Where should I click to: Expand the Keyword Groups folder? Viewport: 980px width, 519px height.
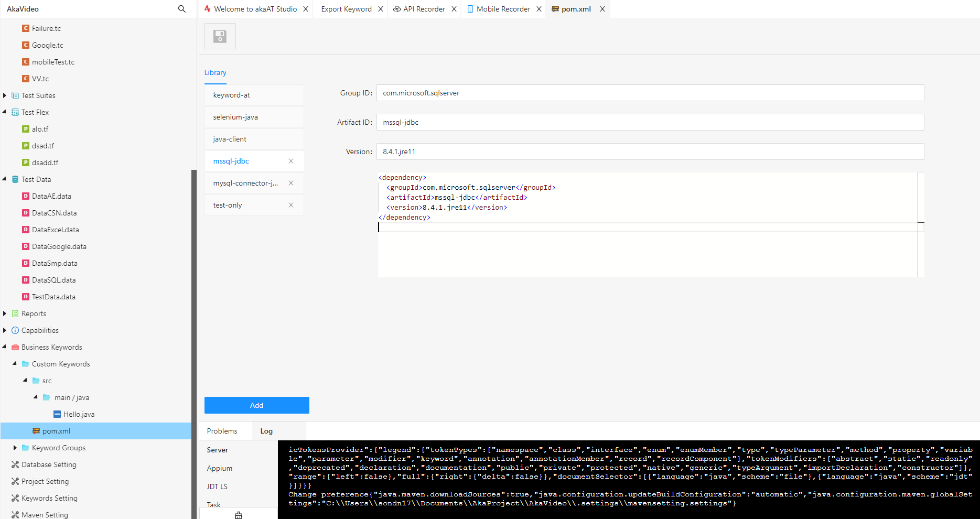click(x=15, y=448)
